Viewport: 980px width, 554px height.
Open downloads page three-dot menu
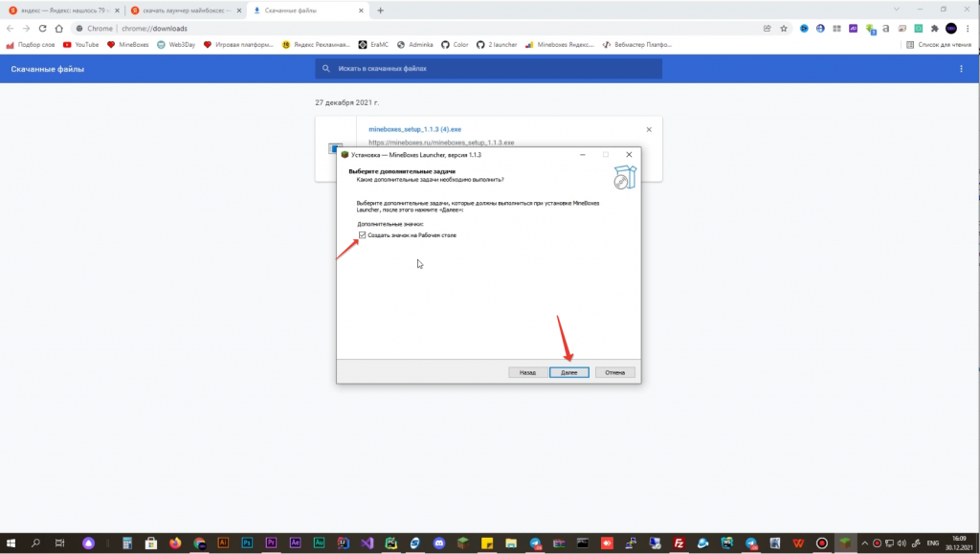[x=961, y=69]
